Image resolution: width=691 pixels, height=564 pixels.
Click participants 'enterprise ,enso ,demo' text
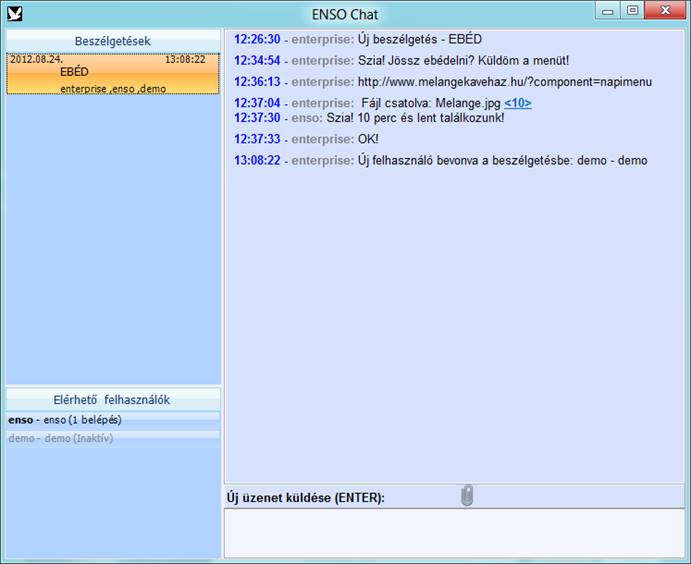click(113, 89)
